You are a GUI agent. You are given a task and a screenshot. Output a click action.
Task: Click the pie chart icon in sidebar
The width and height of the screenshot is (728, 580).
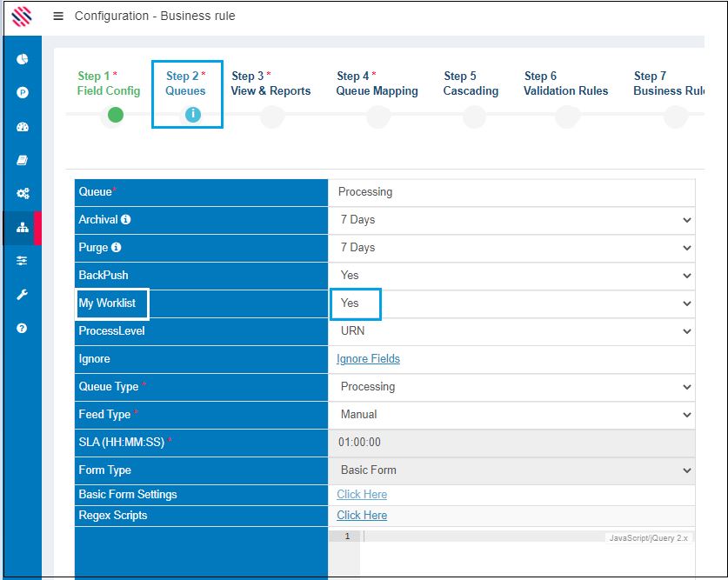coord(23,59)
